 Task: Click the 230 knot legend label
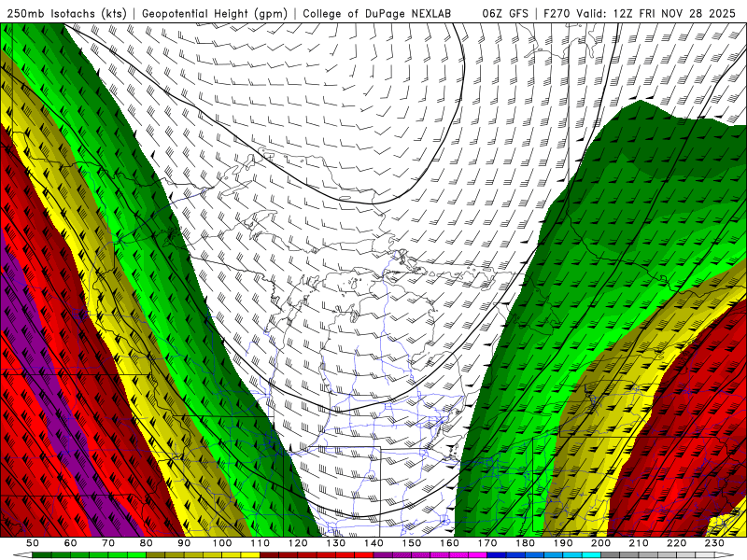714,543
